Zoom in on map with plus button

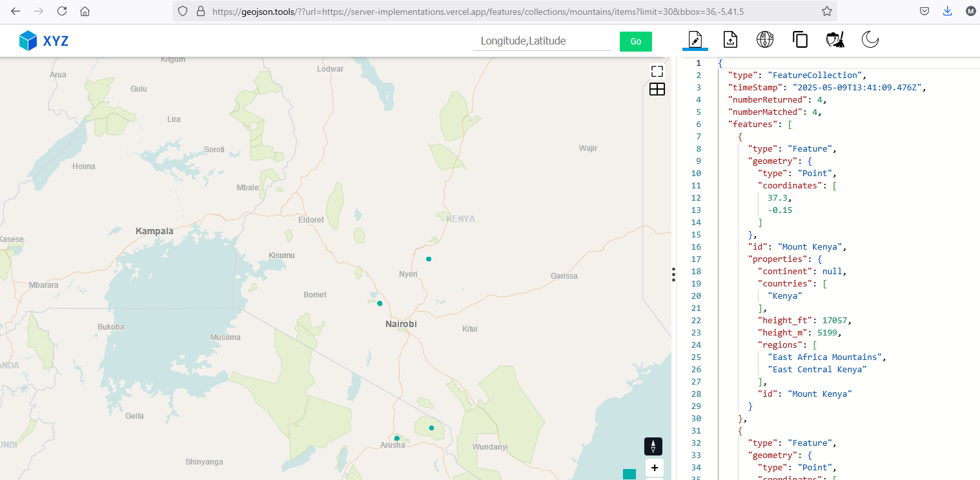[654, 468]
